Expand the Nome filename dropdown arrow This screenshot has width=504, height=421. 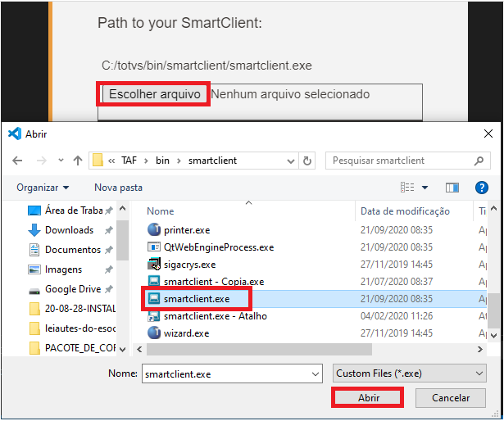tap(316, 373)
